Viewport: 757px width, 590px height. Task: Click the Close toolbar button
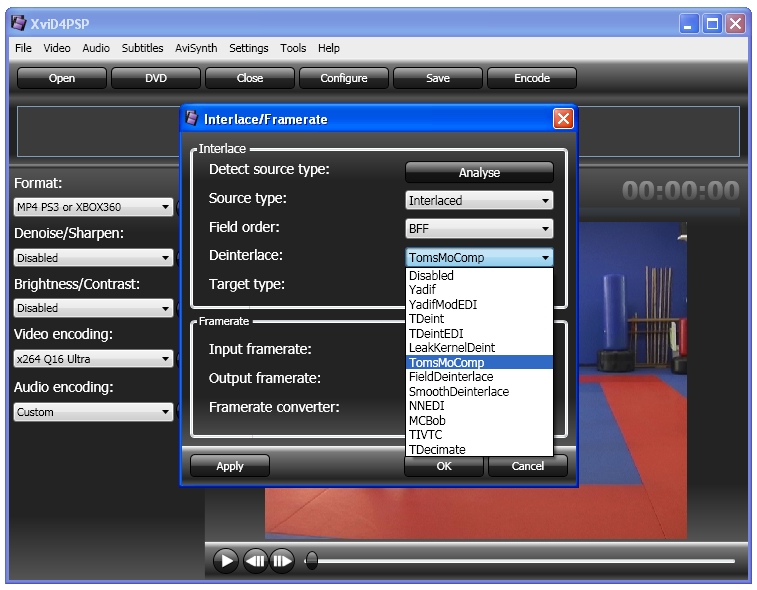[x=250, y=78]
